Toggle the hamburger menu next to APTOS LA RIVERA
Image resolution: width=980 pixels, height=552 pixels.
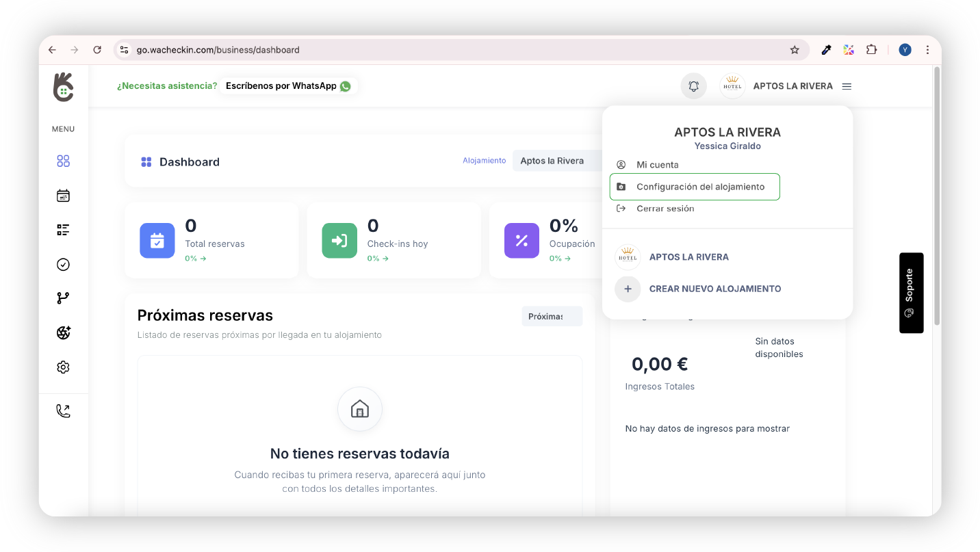[x=847, y=86]
